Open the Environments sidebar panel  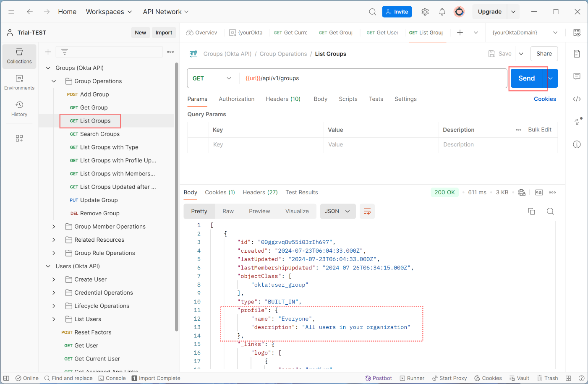[x=19, y=82]
